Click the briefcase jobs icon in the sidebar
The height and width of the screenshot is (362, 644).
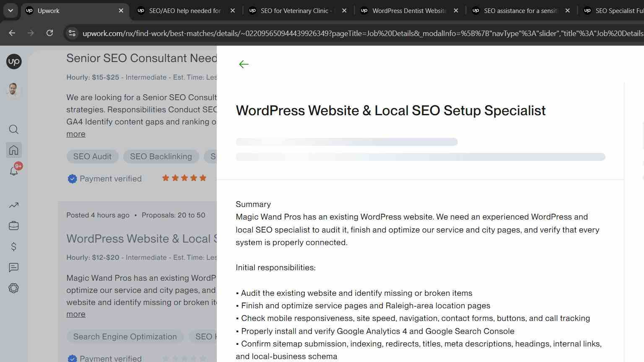14,226
